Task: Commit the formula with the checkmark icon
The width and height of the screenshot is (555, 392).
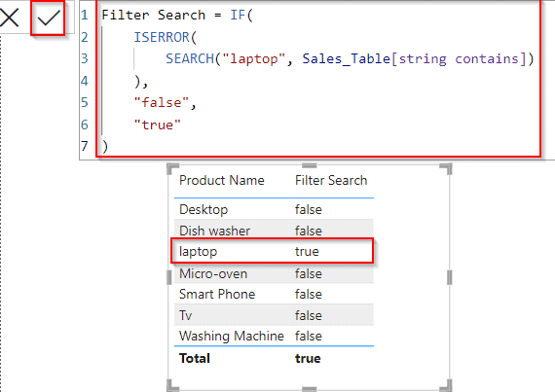Action: (x=49, y=18)
